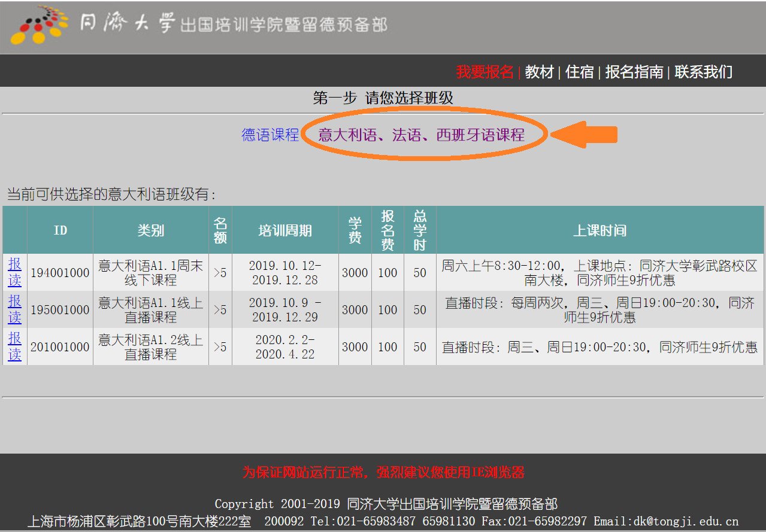
Task: Switch to 德语课程 course list
Action: click(270, 135)
